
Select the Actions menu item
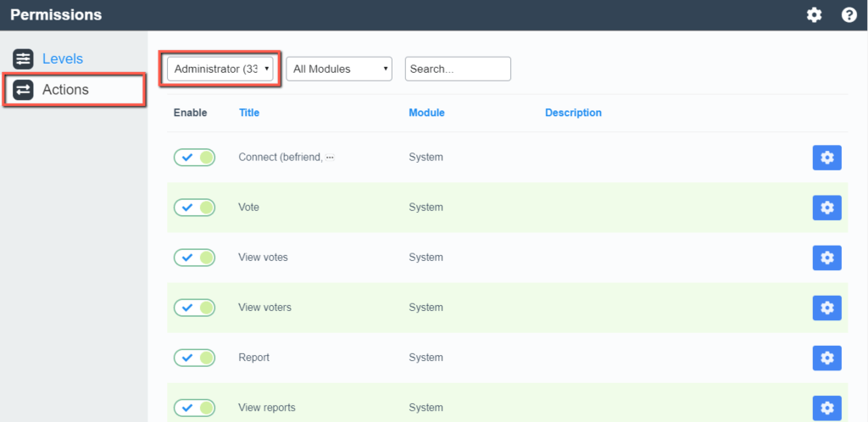pyautogui.click(x=75, y=90)
